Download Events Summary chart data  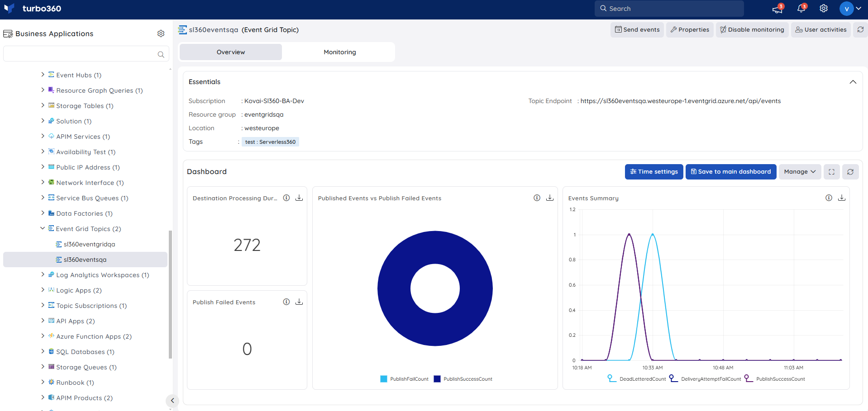pos(842,198)
